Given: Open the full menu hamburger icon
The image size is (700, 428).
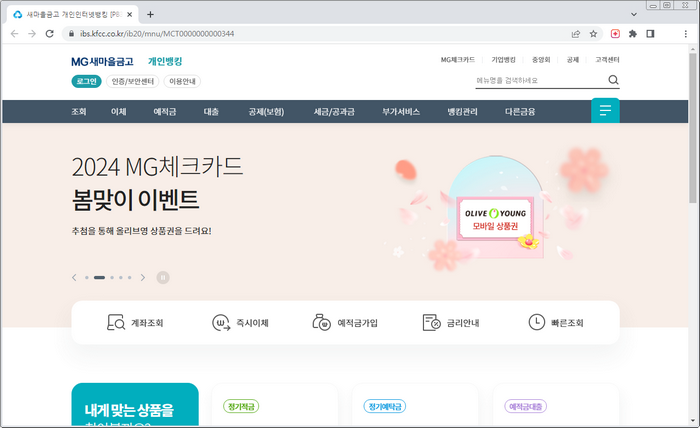Looking at the screenshot, I should coord(605,110).
